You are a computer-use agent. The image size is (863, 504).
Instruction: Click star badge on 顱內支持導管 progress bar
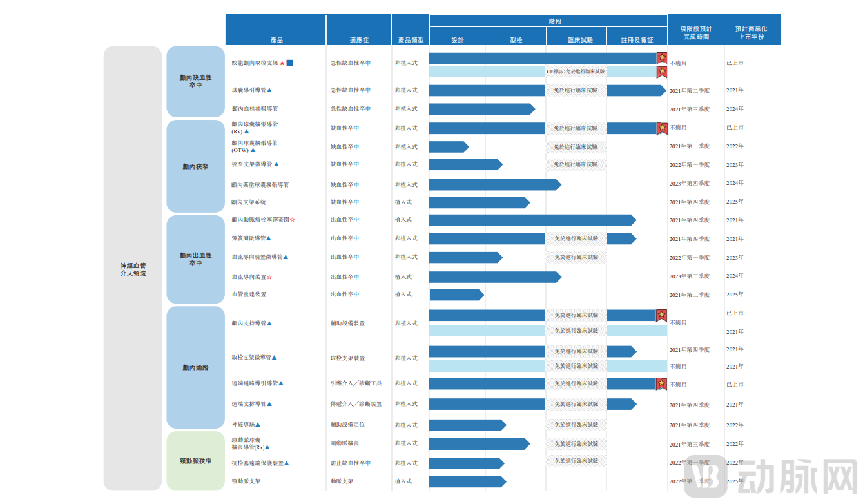[661, 315]
